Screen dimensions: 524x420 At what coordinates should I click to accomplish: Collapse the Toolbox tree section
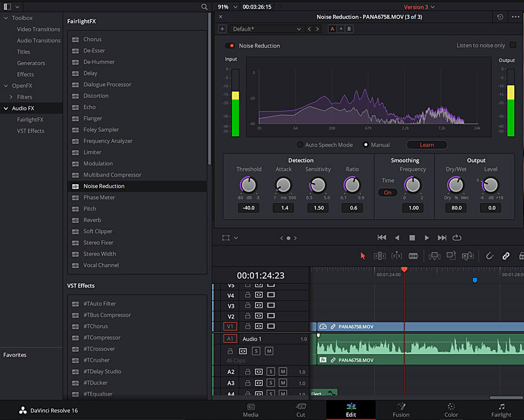tap(6, 18)
